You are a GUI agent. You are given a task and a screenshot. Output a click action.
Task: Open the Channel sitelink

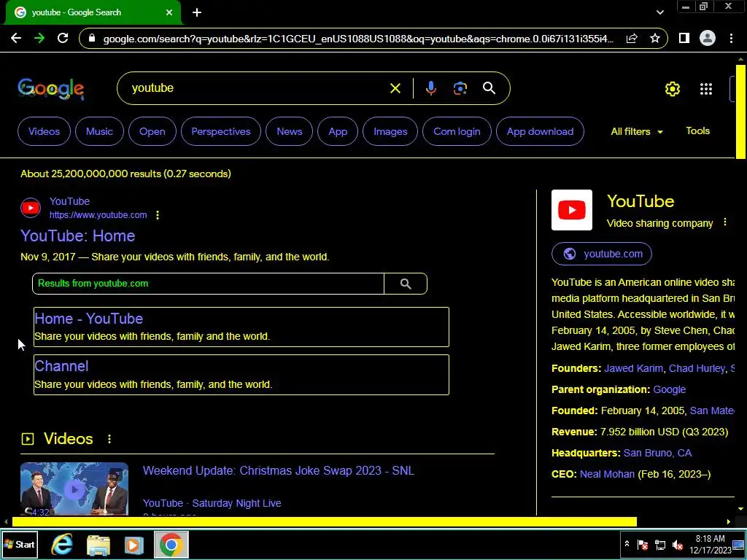click(61, 366)
